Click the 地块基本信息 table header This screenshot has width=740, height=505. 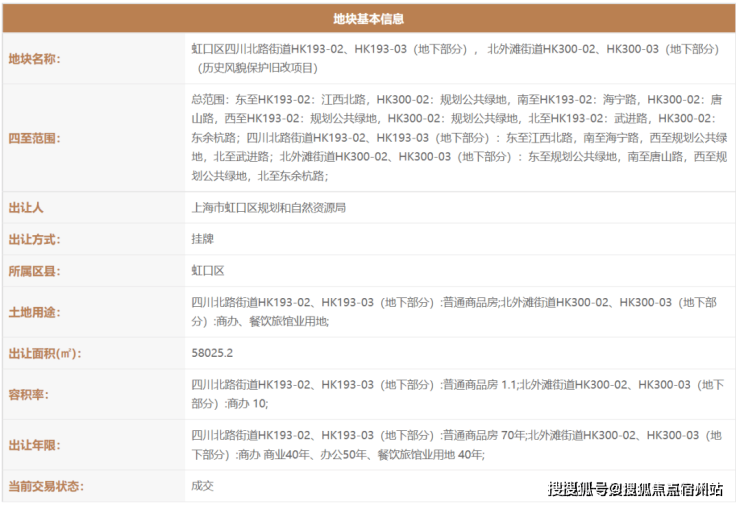click(x=368, y=18)
